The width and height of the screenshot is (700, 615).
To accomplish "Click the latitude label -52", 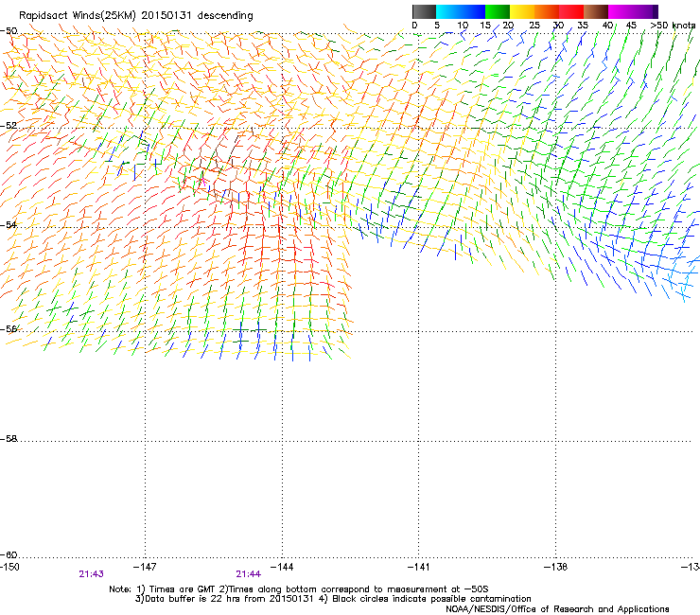I will pyautogui.click(x=9, y=126).
